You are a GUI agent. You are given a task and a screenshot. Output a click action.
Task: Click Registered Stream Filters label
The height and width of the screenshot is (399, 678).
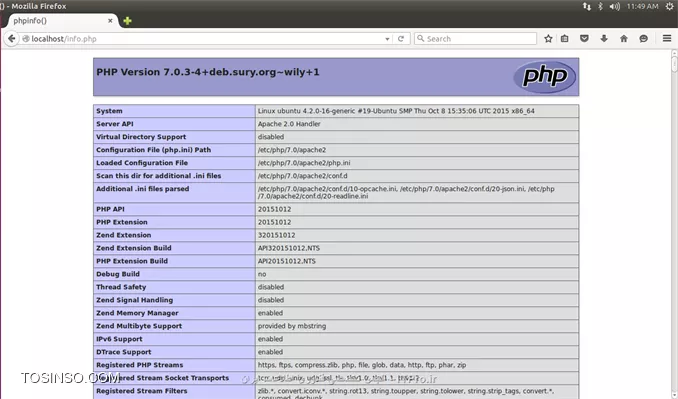click(142, 390)
